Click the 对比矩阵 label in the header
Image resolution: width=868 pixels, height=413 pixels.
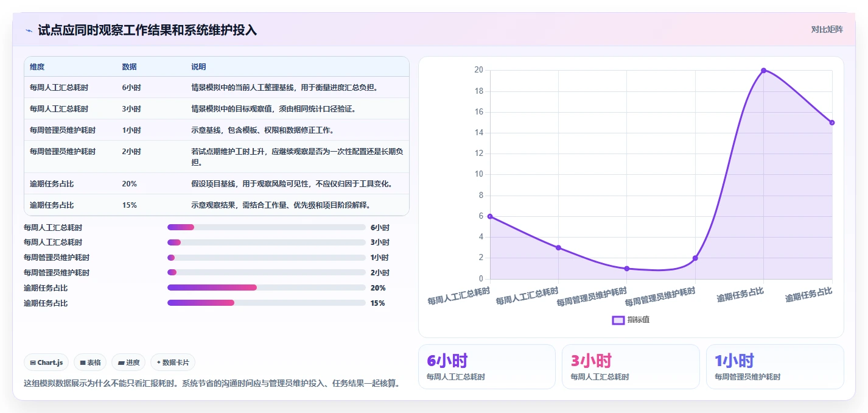point(827,29)
